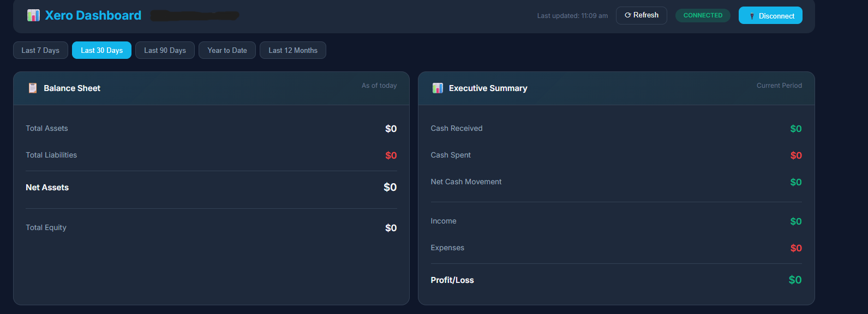Click the Net Assets row label
868x314 pixels.
[x=47, y=188]
